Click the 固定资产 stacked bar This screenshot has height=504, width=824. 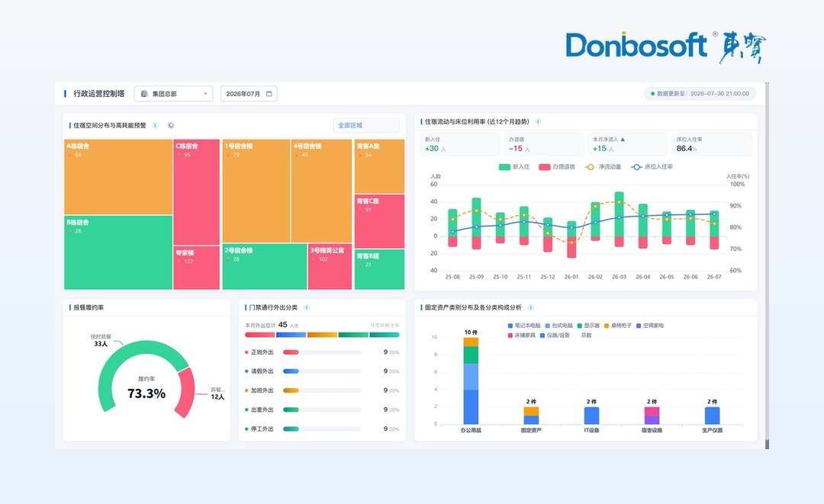click(x=531, y=416)
